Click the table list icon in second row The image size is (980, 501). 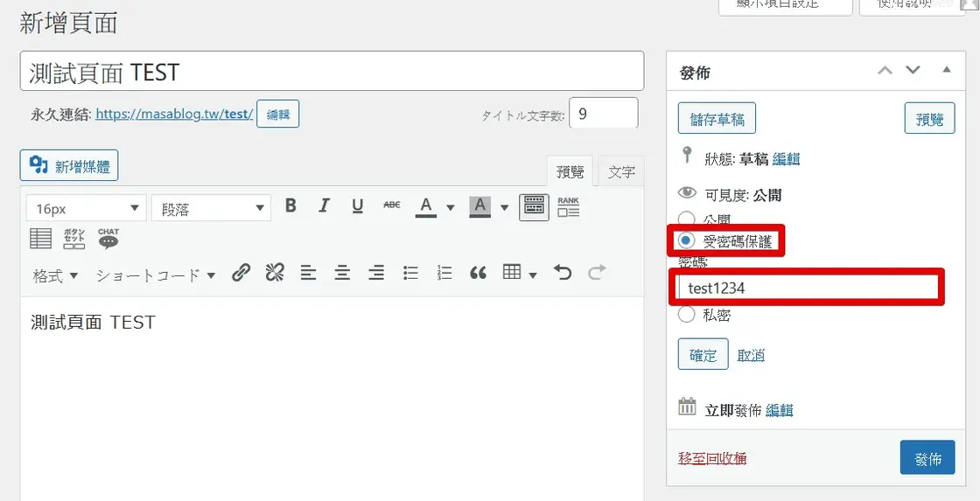[x=41, y=239]
